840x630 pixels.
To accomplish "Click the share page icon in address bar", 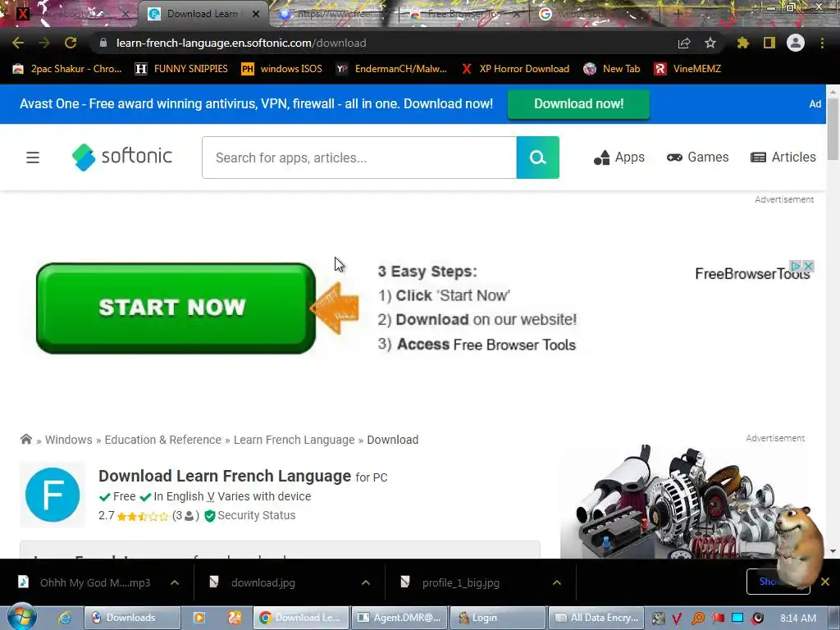I will (684, 43).
